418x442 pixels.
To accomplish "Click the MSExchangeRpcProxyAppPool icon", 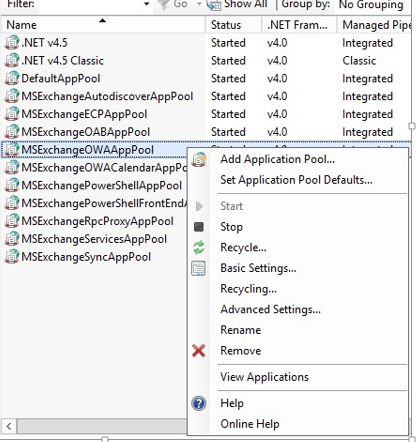I will 12,221.
